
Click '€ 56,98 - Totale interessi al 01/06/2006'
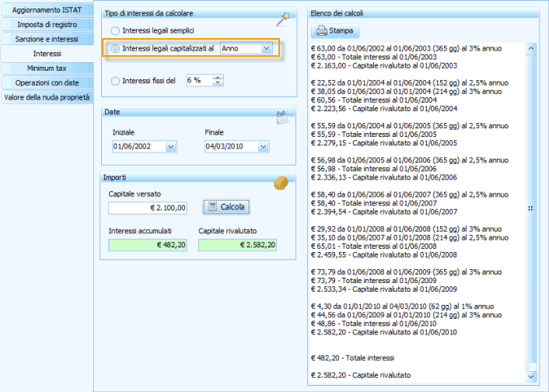(x=373, y=169)
